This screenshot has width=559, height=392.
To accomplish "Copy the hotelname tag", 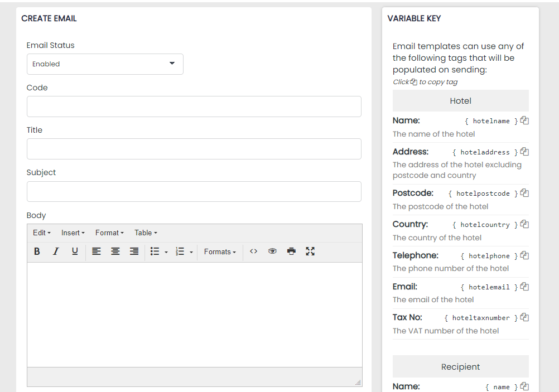I will [524, 120].
